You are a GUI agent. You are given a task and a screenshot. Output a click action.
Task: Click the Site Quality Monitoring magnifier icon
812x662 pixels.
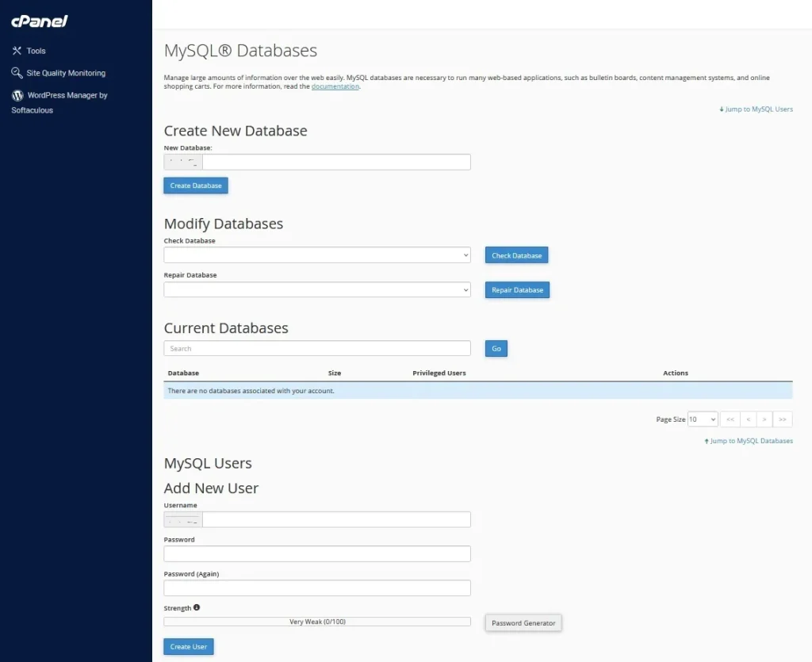(x=17, y=73)
